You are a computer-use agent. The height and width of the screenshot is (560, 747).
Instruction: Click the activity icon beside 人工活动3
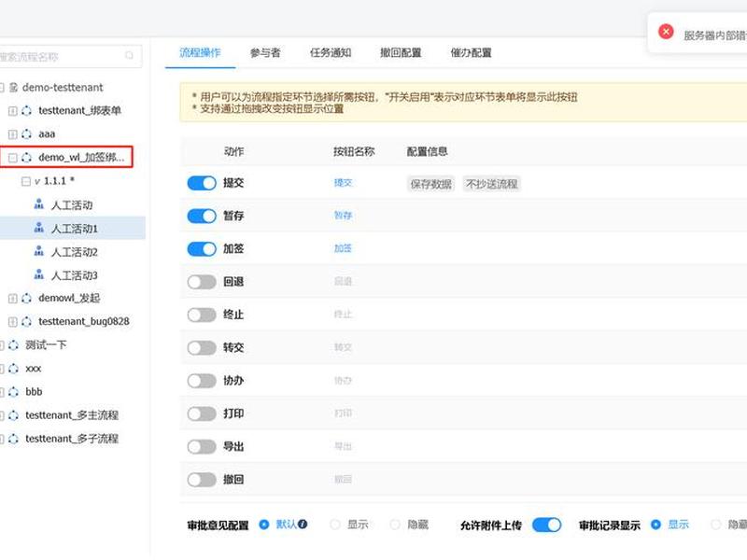click(39, 274)
